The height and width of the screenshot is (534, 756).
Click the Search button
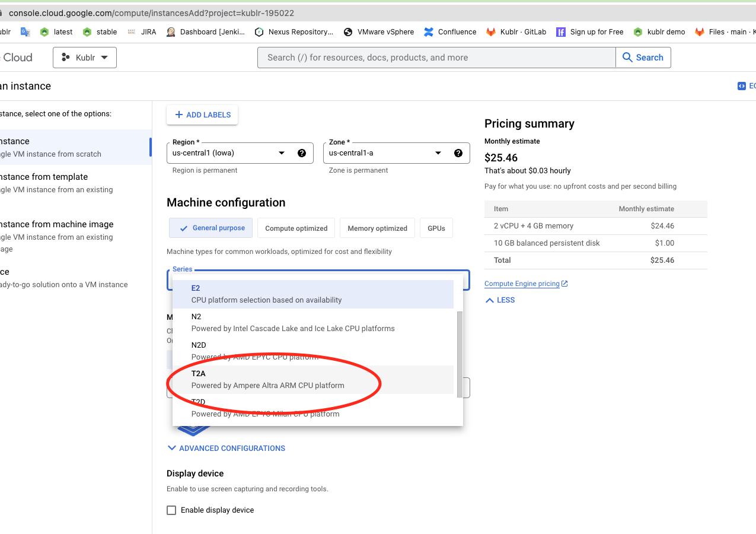tap(643, 58)
